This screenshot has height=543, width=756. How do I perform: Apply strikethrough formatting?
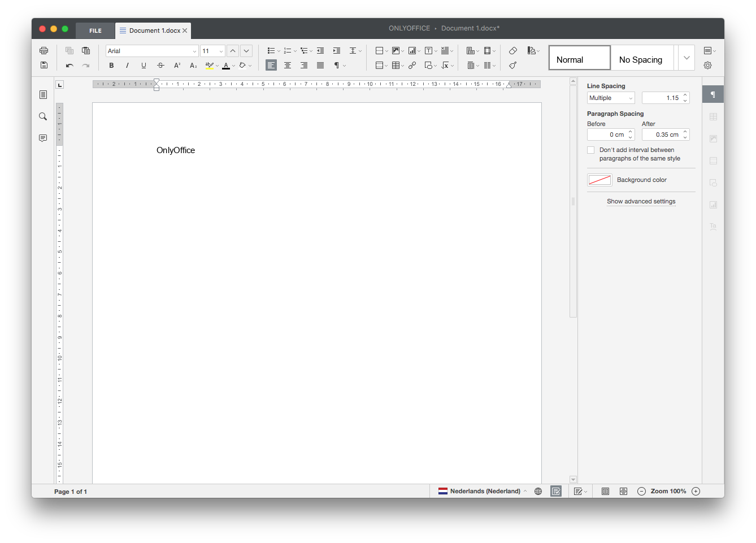coord(160,66)
